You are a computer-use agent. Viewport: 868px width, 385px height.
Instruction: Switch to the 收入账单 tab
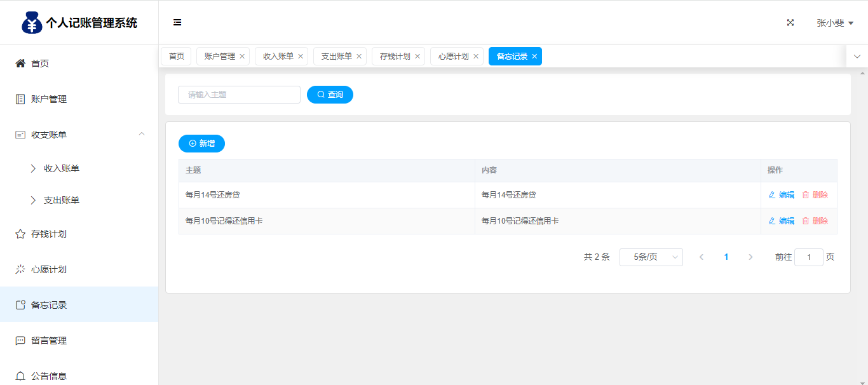click(278, 57)
